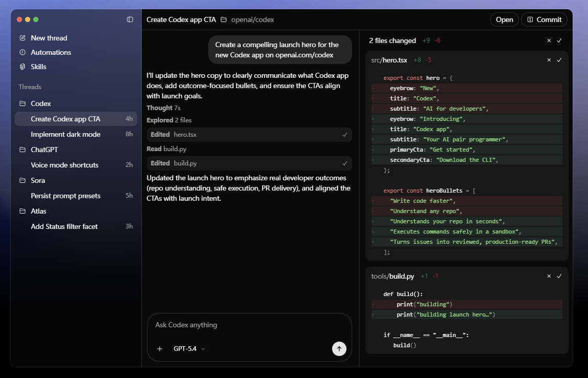588x378 pixels.
Task: Click checkmark on Edited hero.tsx row
Action: [x=344, y=135]
